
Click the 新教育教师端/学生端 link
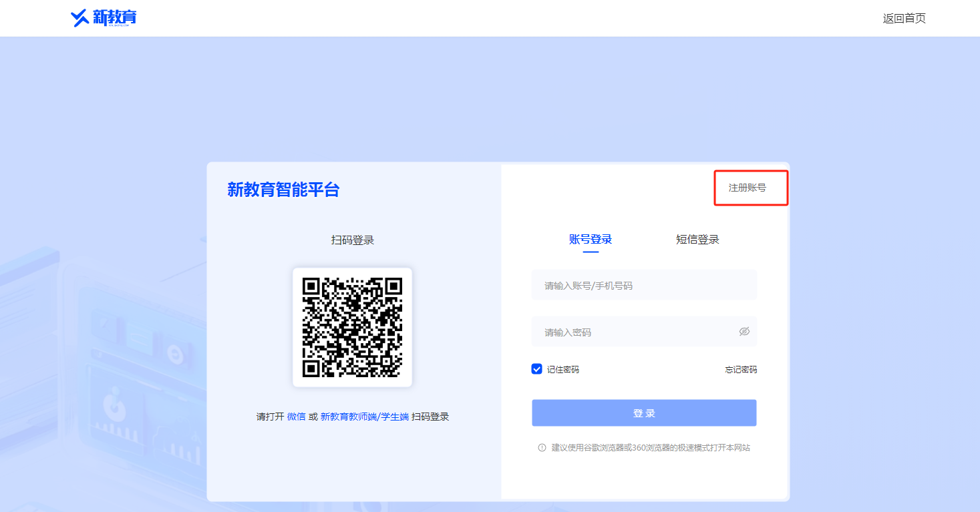click(364, 417)
